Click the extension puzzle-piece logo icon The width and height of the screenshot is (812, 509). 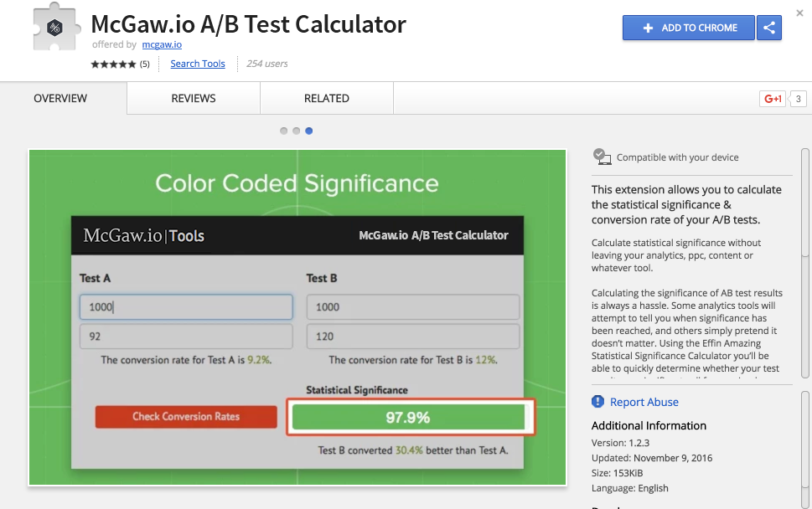[x=56, y=27]
